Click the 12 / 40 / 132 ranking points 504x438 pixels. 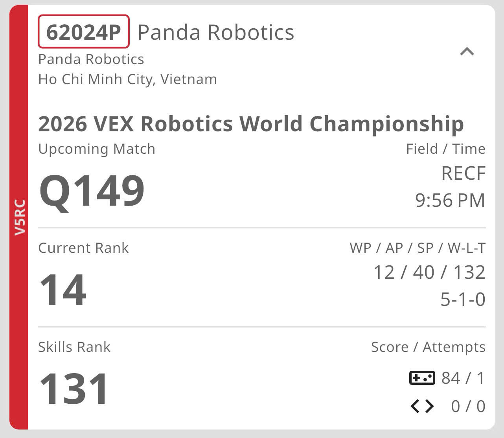coord(429,272)
